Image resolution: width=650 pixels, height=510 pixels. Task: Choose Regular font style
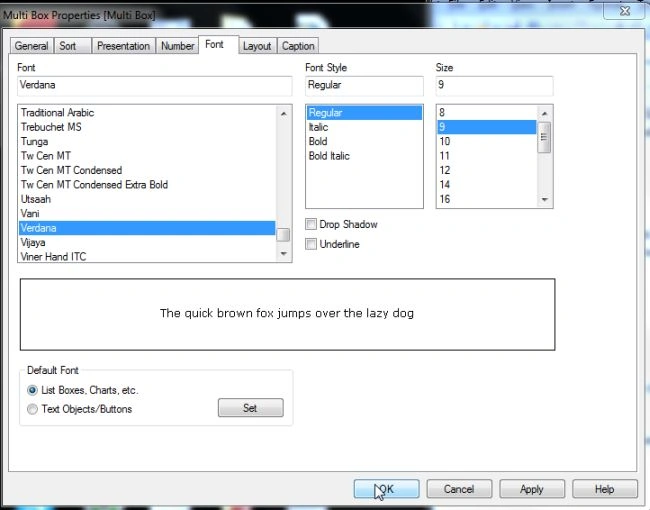coord(364,113)
